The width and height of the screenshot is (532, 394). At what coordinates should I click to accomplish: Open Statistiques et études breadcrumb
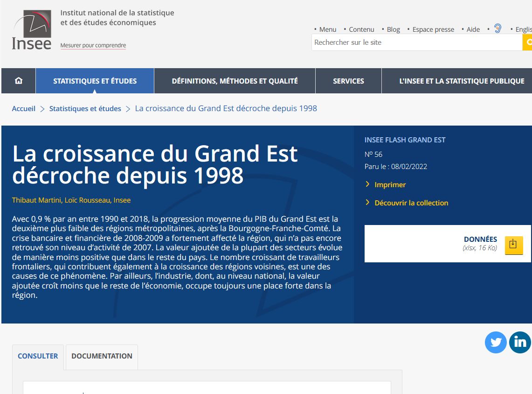click(x=85, y=109)
